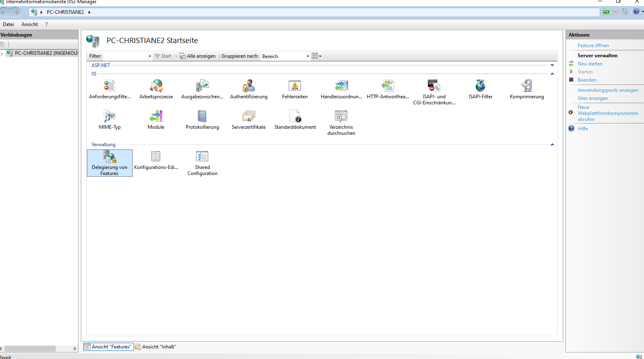Image resolution: width=644 pixels, height=359 pixels.
Task: Open the Filter dropdown arrow
Action: tap(150, 56)
